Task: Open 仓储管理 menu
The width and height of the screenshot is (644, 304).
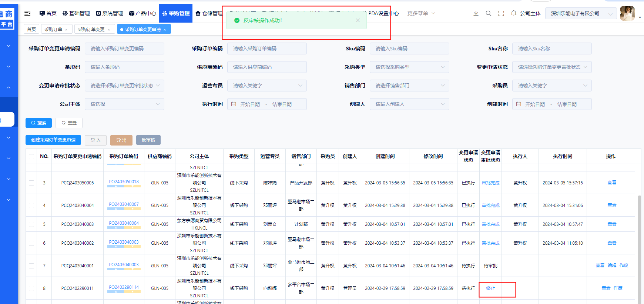Action: [x=209, y=13]
